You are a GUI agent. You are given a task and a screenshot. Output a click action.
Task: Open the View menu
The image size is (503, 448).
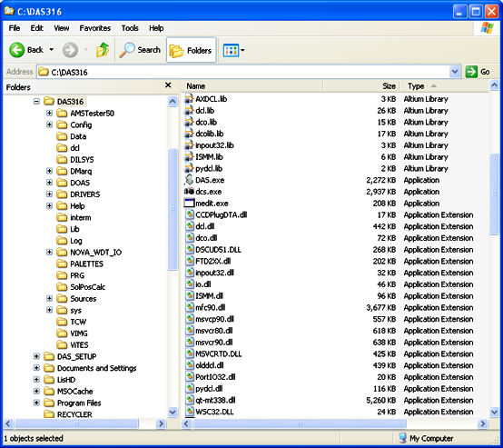point(62,28)
